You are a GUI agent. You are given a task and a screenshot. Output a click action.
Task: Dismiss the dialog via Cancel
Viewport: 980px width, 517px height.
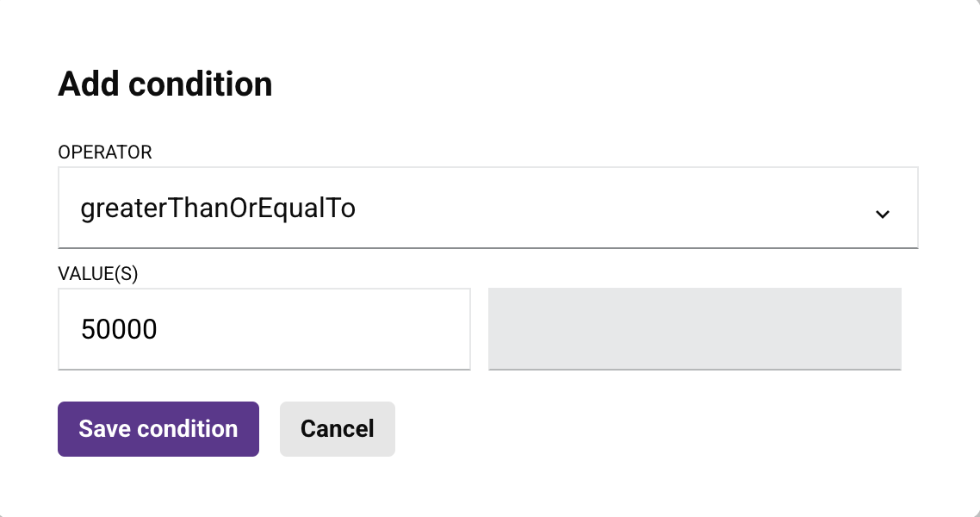coord(337,428)
